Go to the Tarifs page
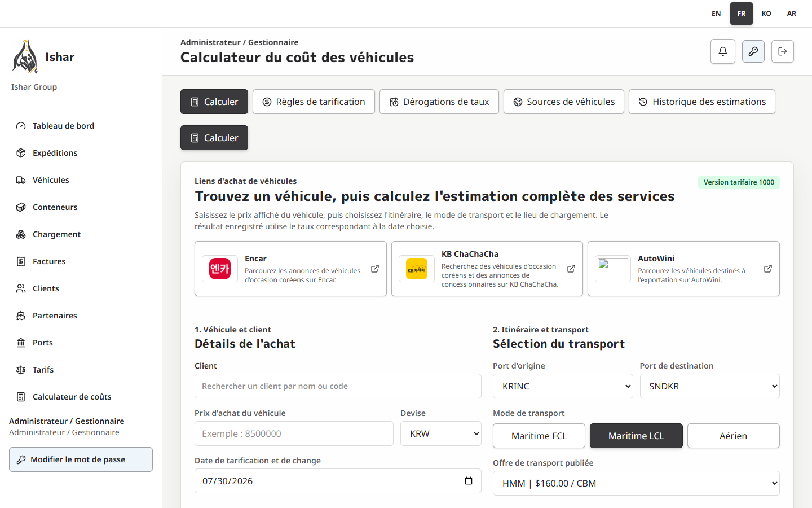812x508 pixels. (x=81, y=370)
